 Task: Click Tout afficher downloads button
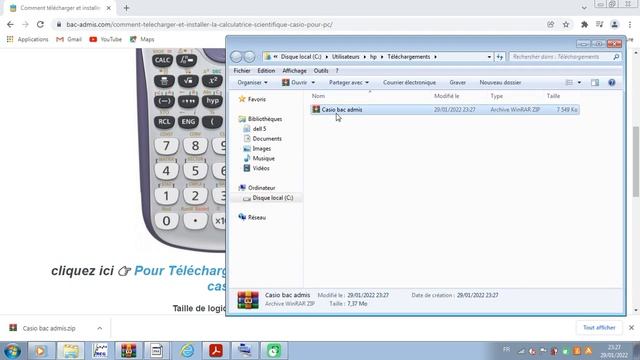(x=599, y=328)
